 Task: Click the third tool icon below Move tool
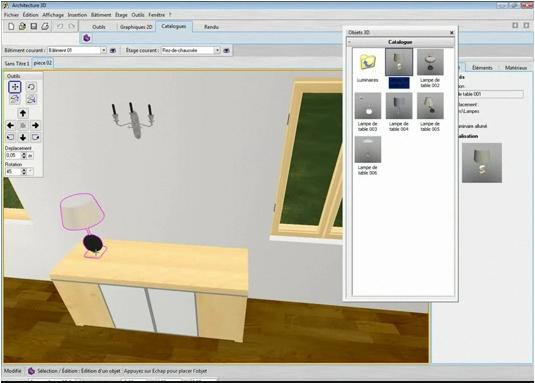pyautogui.click(x=15, y=99)
